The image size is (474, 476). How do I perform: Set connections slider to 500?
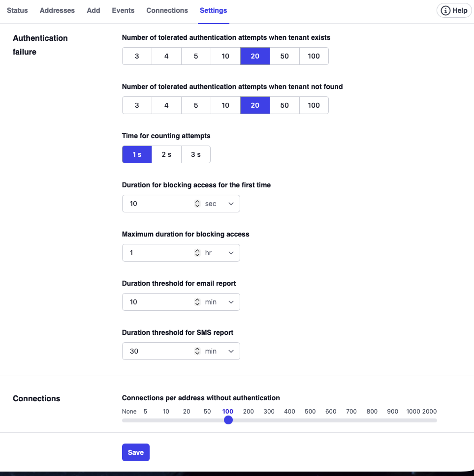tap(310, 420)
